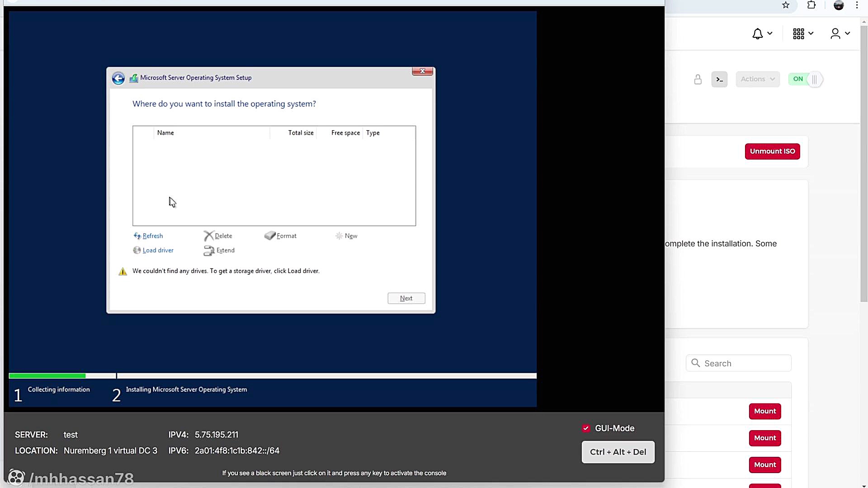Send Ctrl + Alt + Del to the console
The image size is (868, 488).
point(618,452)
